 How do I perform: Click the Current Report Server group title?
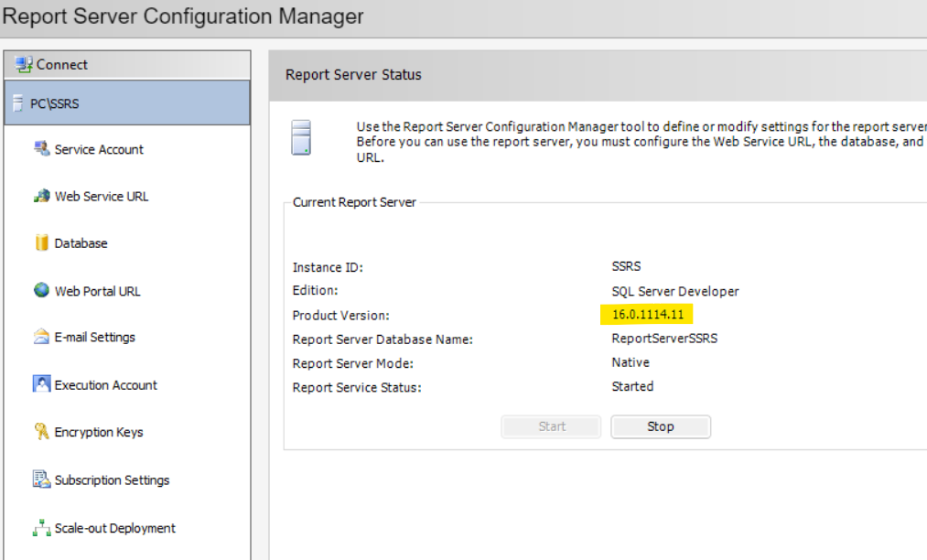coord(354,202)
